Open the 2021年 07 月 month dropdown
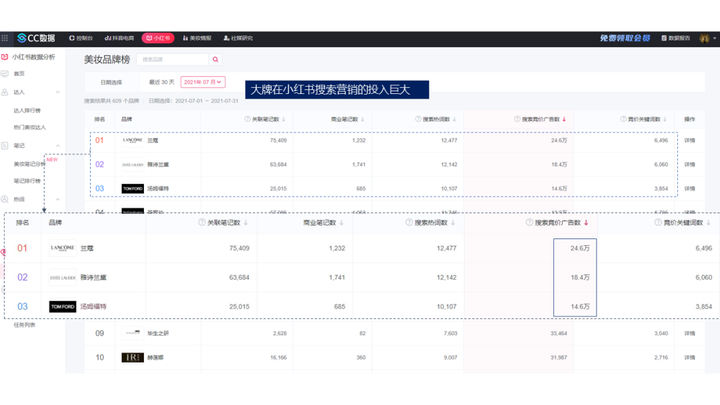The height and width of the screenshot is (405, 720). (x=202, y=82)
